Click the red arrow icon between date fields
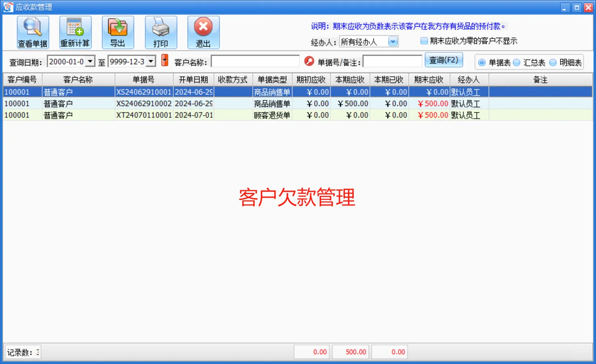Image resolution: width=596 pixels, height=364 pixels. tap(164, 61)
